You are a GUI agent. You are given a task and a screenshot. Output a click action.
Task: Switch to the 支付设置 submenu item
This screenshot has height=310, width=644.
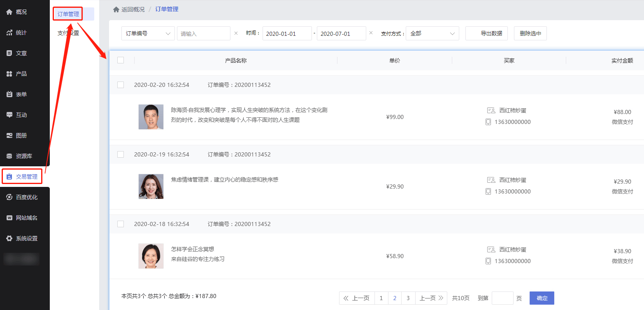pos(68,32)
